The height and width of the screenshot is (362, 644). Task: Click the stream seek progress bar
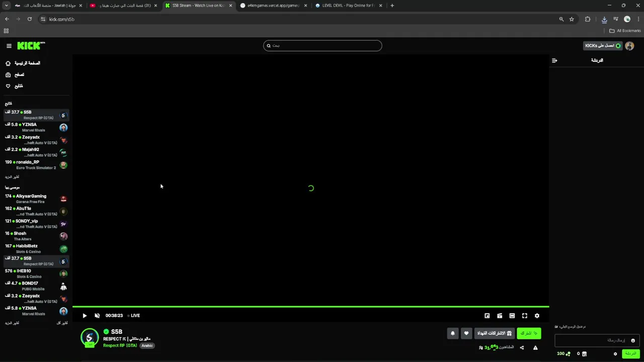tap(310, 307)
